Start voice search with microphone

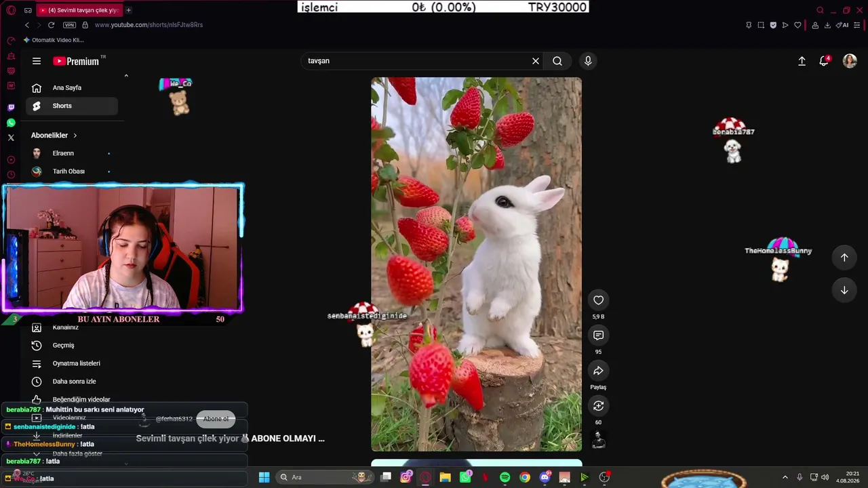click(588, 61)
